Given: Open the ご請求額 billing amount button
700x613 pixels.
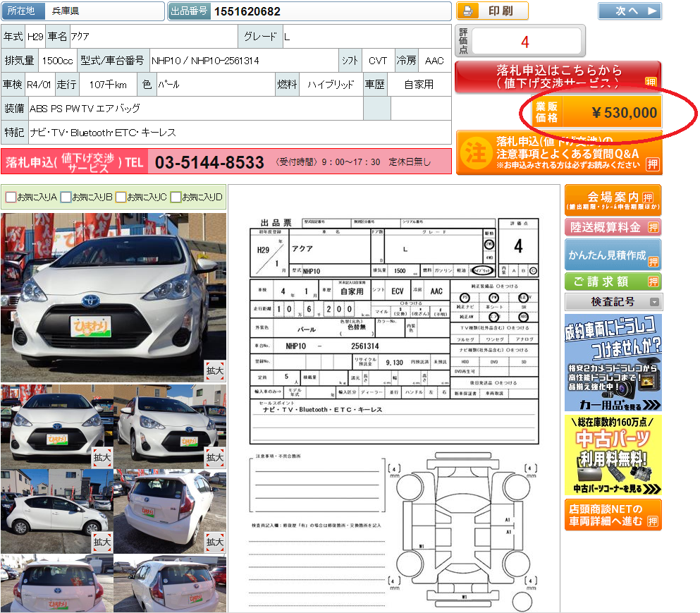Looking at the screenshot, I should click(613, 281).
